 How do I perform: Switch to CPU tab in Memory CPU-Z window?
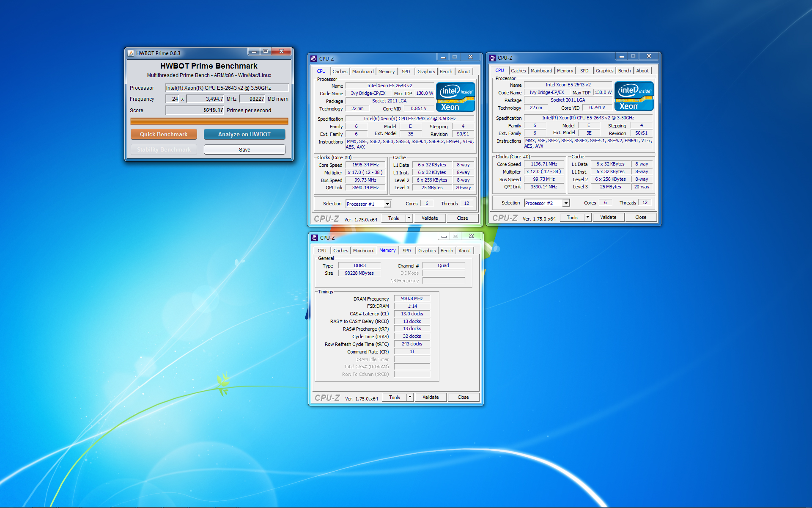click(x=322, y=251)
